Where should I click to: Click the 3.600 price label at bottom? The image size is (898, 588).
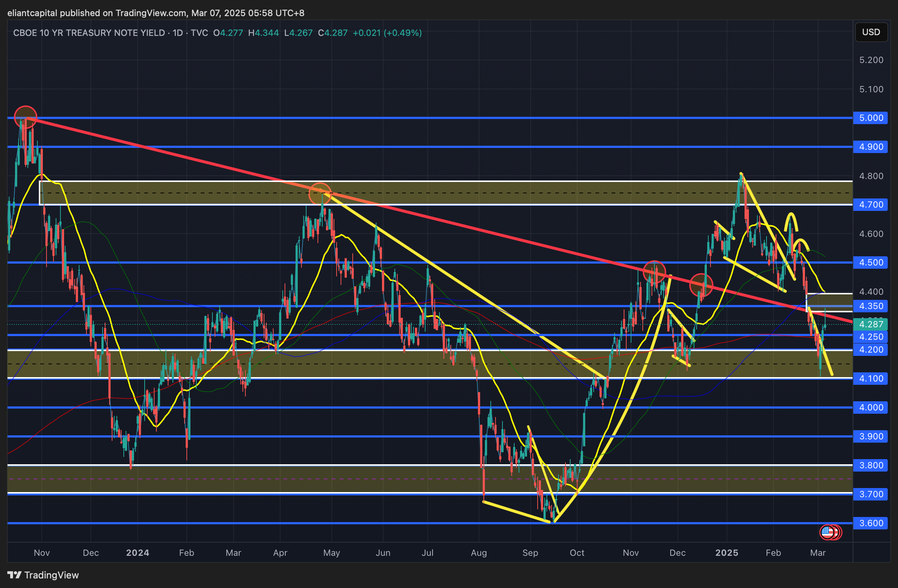871,523
